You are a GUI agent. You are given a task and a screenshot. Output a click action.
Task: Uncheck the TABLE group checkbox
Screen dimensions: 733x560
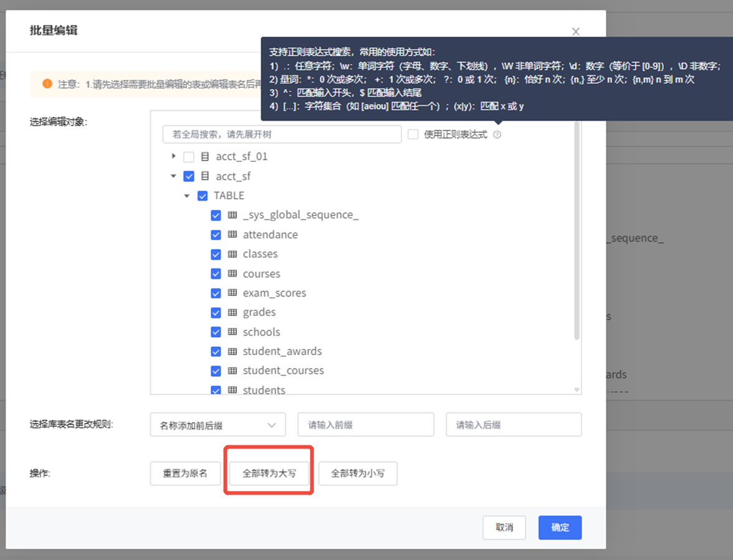(x=203, y=196)
